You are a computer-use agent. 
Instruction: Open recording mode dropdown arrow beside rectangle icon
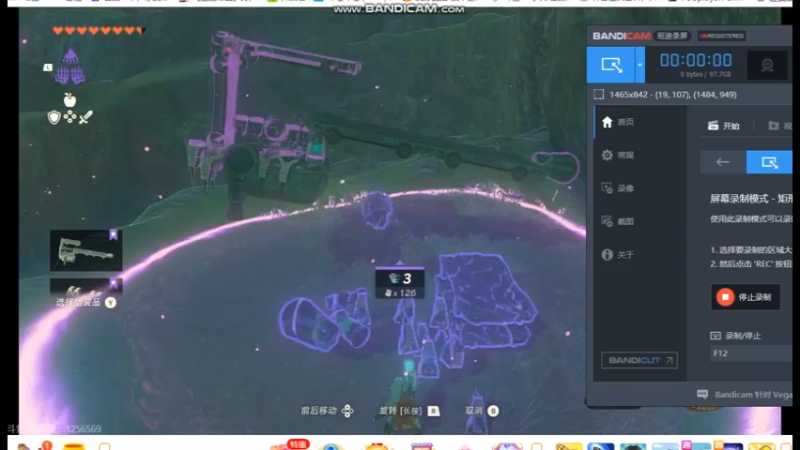[x=640, y=65]
